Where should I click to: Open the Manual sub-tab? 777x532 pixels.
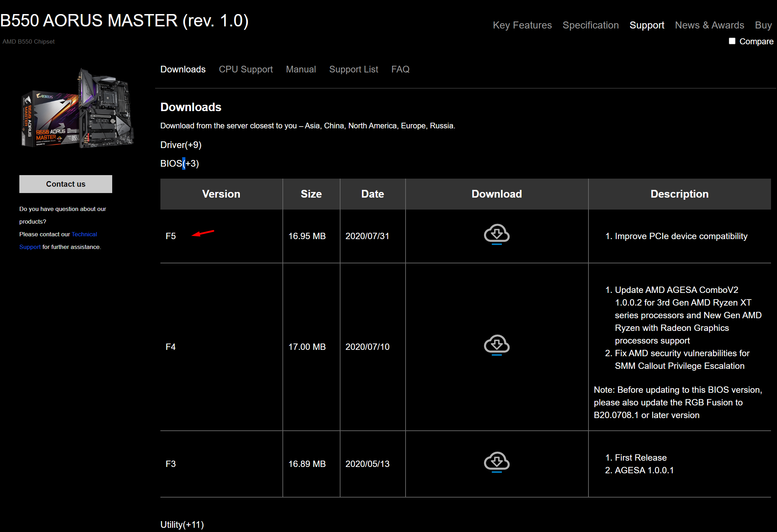pyautogui.click(x=301, y=69)
